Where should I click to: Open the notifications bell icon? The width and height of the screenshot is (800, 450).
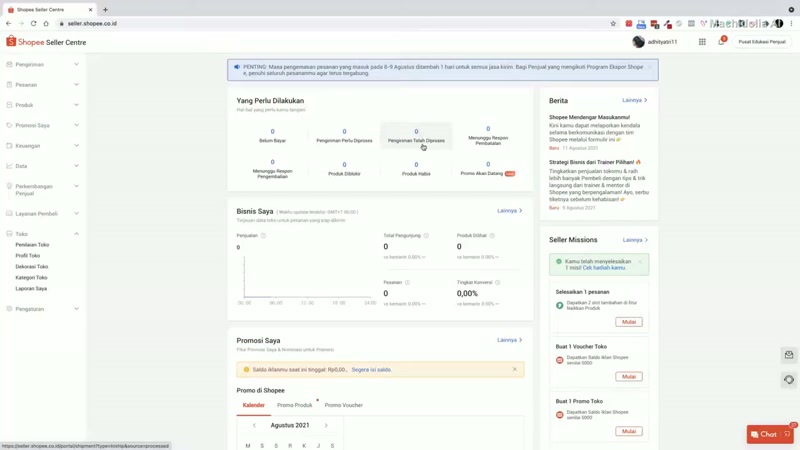[721, 42]
